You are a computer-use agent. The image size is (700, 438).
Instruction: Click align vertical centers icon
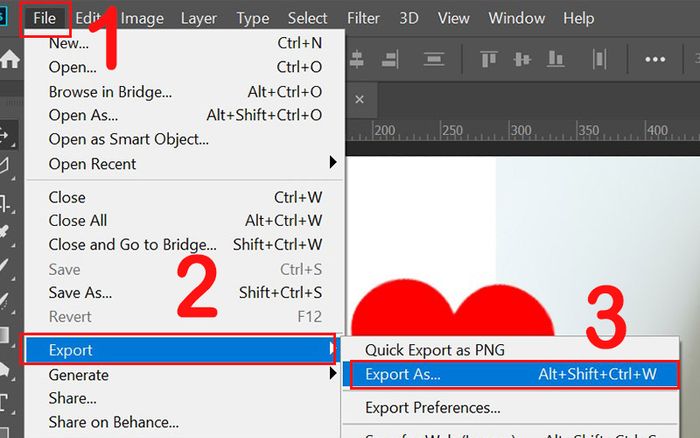pyautogui.click(x=522, y=59)
